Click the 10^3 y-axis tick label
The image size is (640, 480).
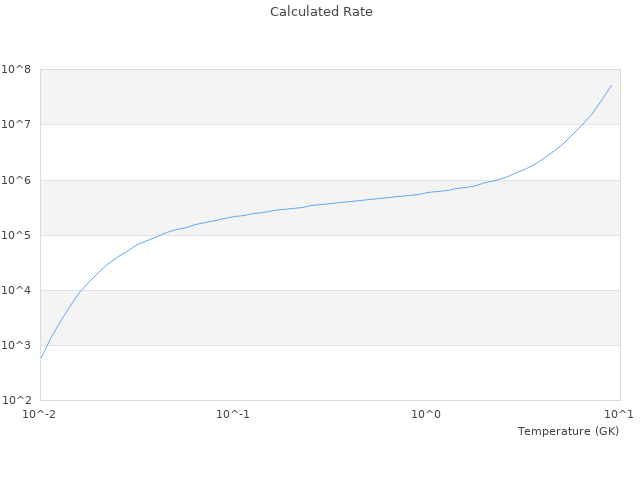pyautogui.click(x=16, y=345)
